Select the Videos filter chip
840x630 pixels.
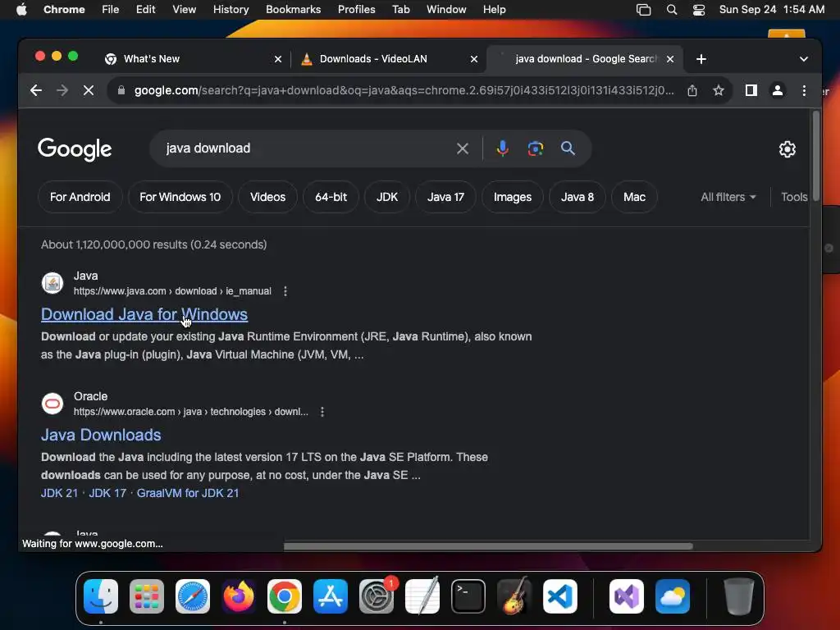pos(267,197)
